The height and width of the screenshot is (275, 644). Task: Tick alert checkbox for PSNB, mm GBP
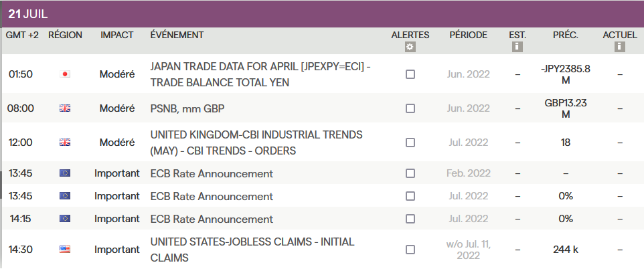click(x=410, y=108)
